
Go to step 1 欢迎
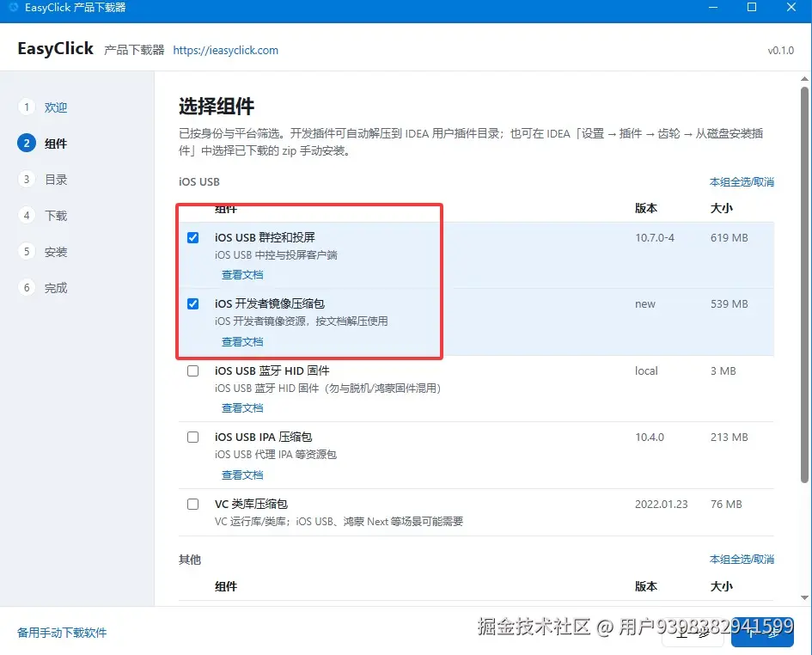pyautogui.click(x=43, y=107)
